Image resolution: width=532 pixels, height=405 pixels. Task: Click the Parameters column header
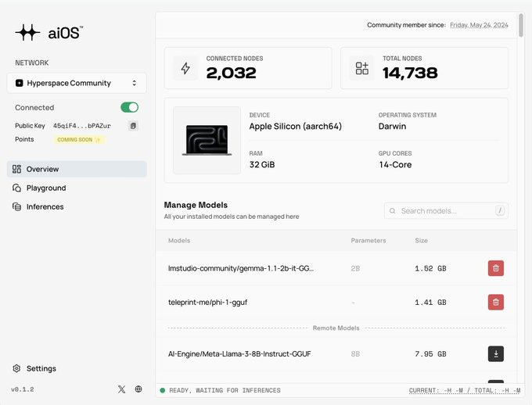[x=368, y=241]
